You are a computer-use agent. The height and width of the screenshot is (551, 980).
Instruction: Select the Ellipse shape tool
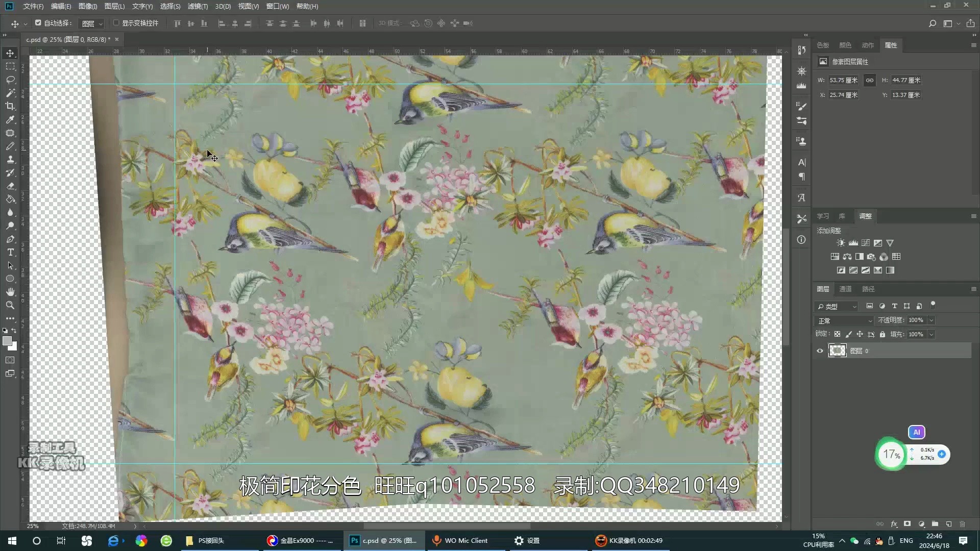point(10,279)
